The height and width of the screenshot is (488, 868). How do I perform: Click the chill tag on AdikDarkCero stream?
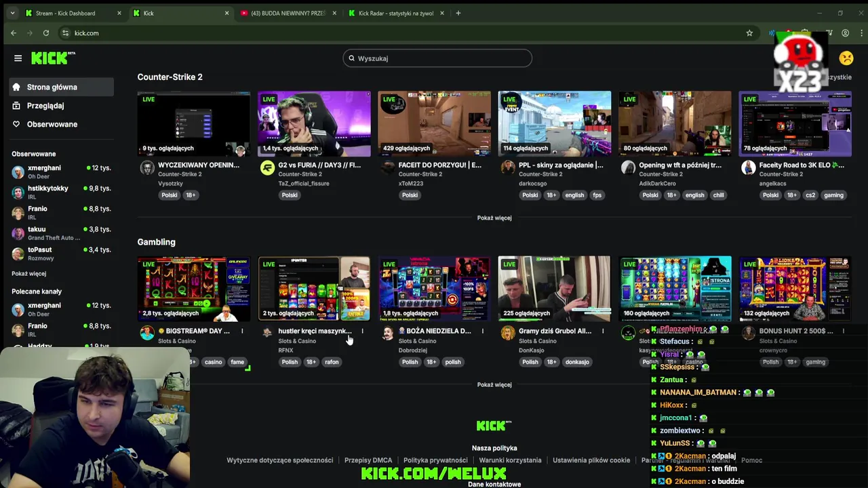coord(718,195)
